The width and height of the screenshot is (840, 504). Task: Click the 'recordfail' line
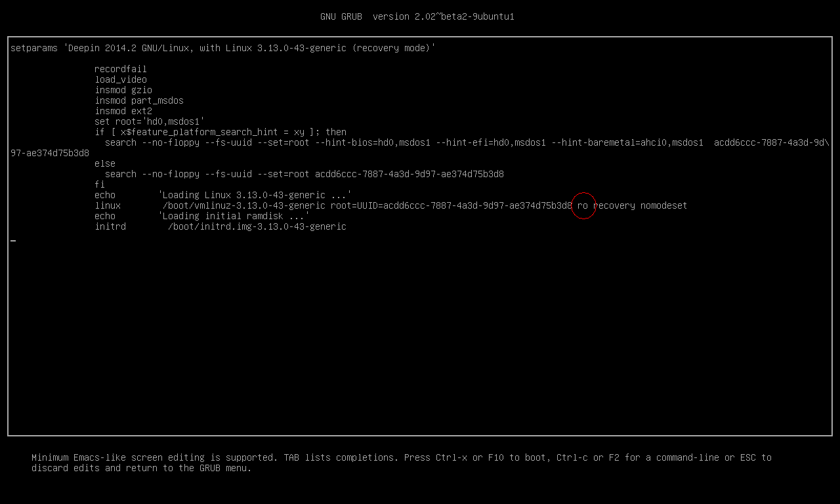(x=121, y=69)
